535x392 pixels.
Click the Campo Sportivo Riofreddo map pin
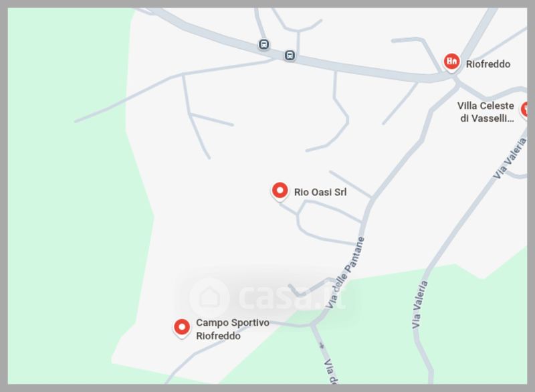tap(182, 328)
